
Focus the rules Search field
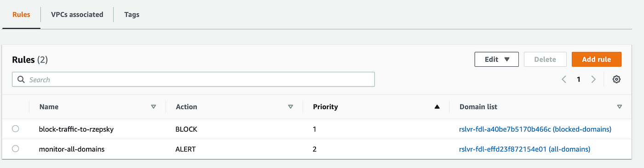pyautogui.click(x=193, y=80)
